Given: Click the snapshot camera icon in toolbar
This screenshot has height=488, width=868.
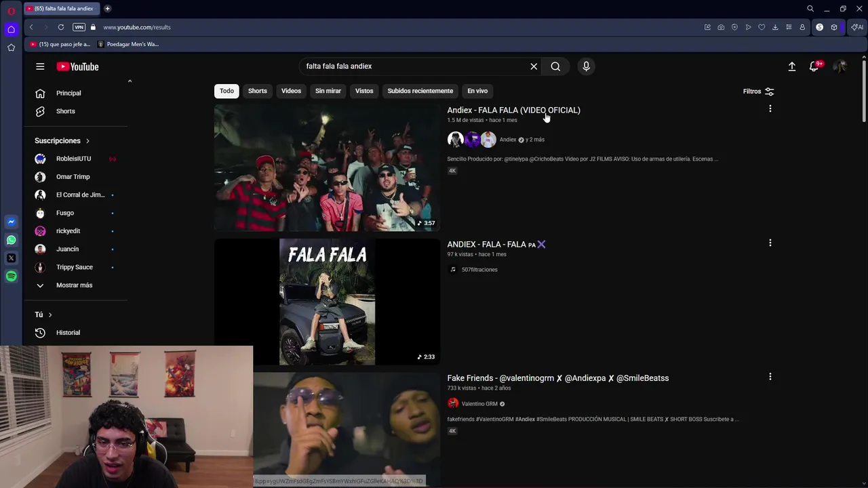Looking at the screenshot, I should (721, 27).
